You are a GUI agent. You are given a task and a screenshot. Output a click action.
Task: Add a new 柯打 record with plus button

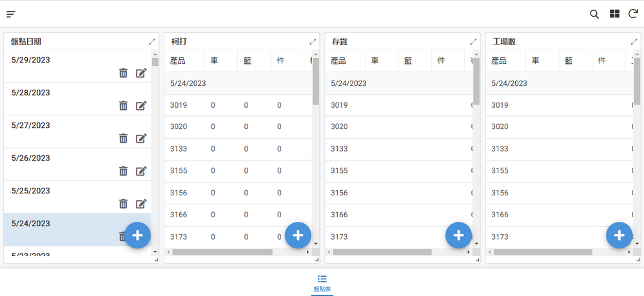pos(298,235)
